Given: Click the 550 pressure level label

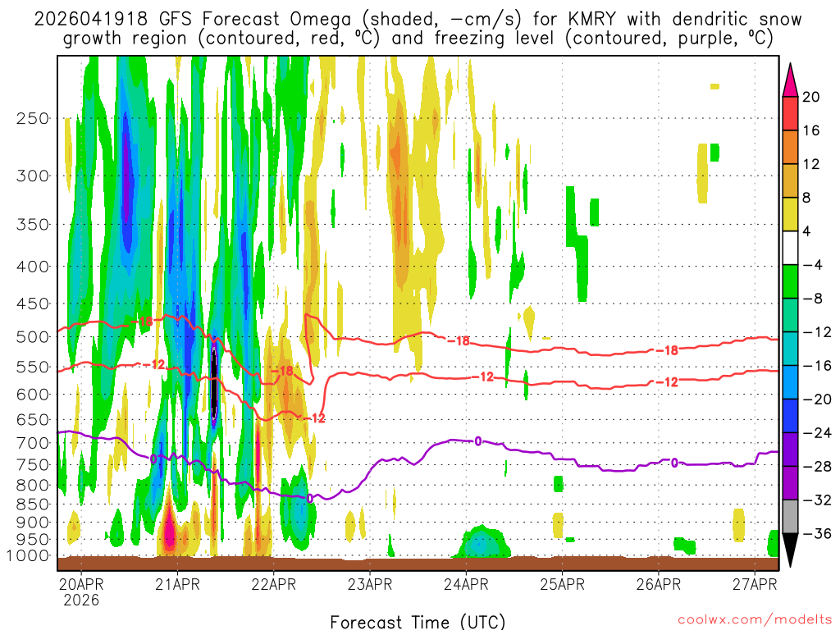Looking at the screenshot, I should 33,367.
